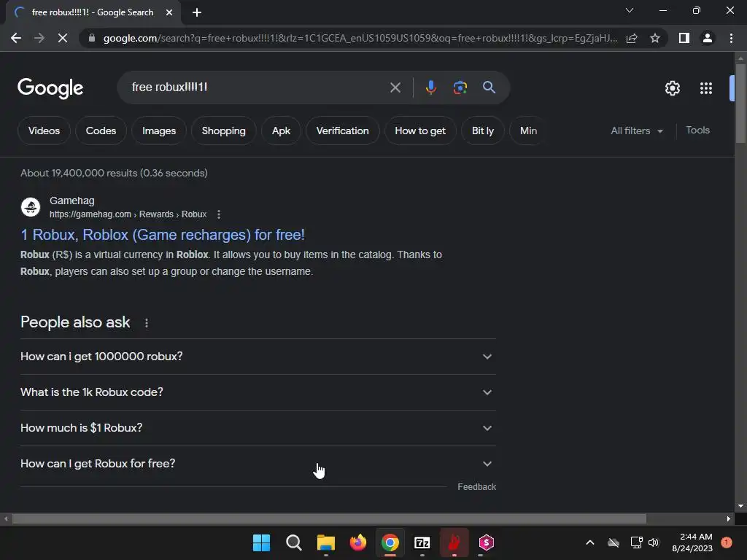Open 'People also ask' options menu
This screenshot has width=747, height=560.
146,323
